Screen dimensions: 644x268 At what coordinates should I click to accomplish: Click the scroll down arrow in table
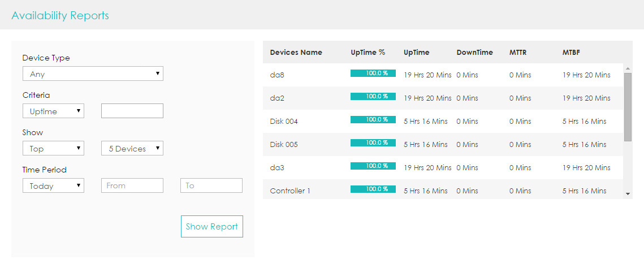tap(628, 193)
